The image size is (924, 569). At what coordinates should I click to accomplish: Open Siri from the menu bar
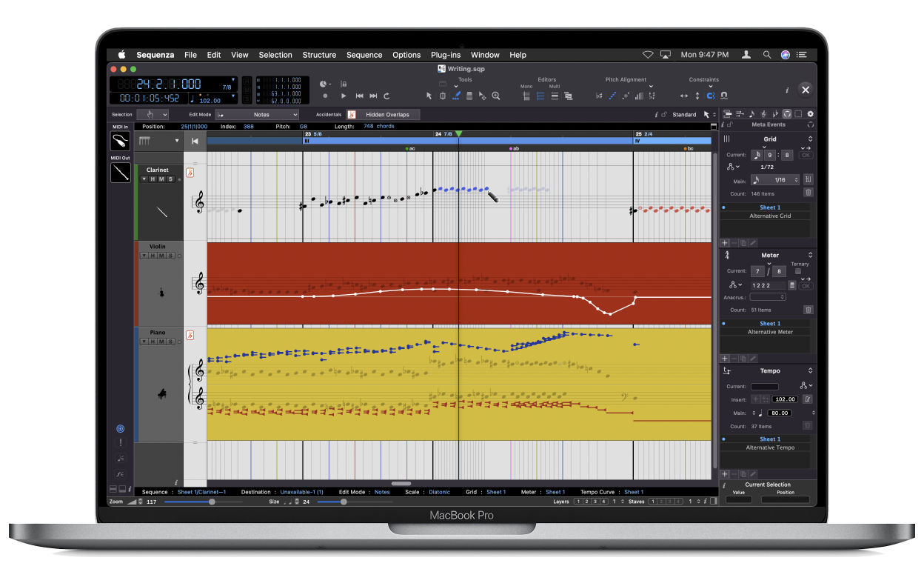(x=786, y=55)
